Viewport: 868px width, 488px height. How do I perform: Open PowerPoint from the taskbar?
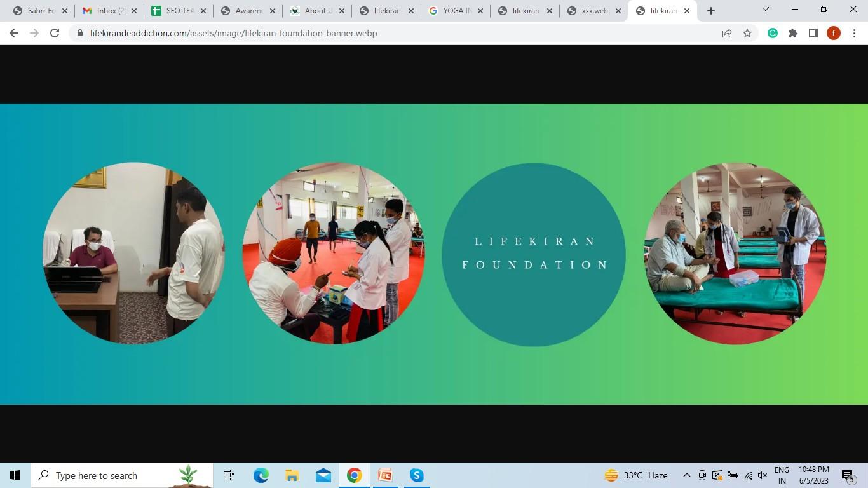click(x=386, y=475)
